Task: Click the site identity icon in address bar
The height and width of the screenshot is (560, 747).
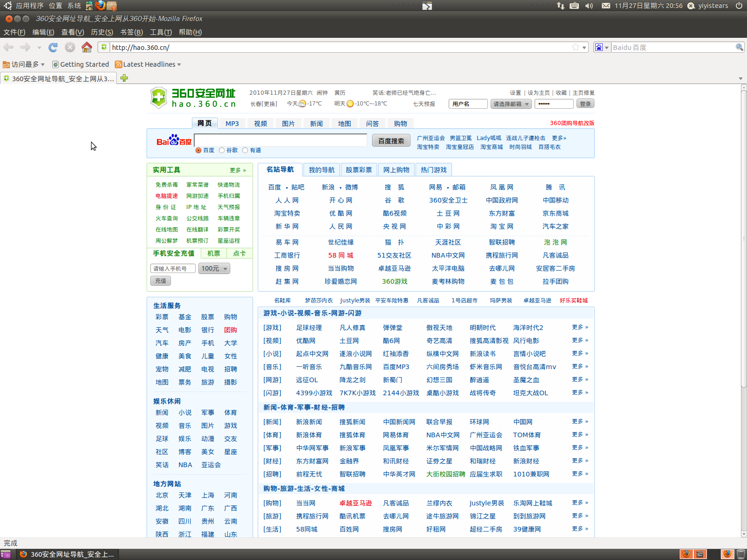Action: [104, 47]
